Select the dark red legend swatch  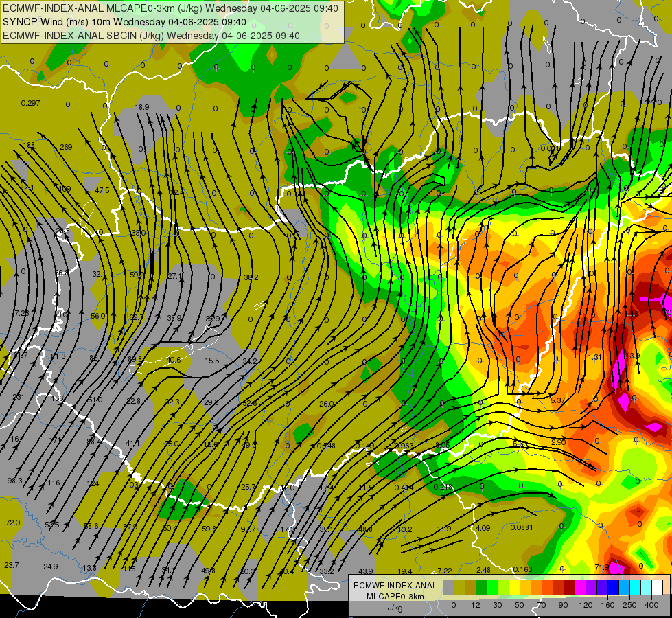tap(570, 587)
